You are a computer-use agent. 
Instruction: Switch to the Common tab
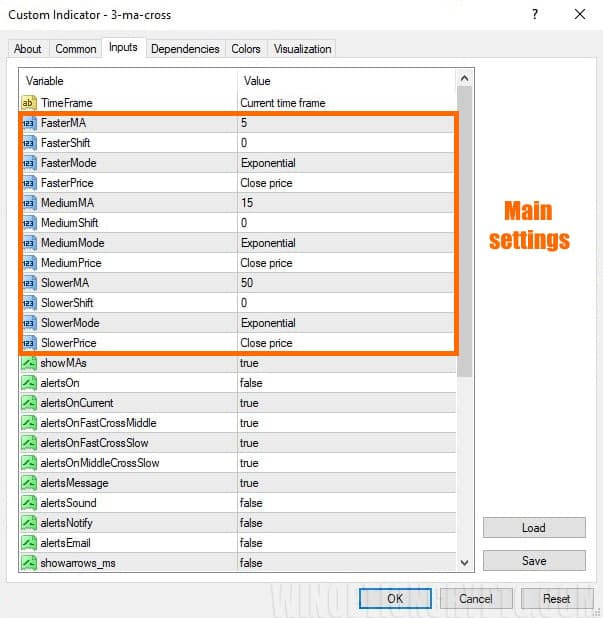pos(76,49)
